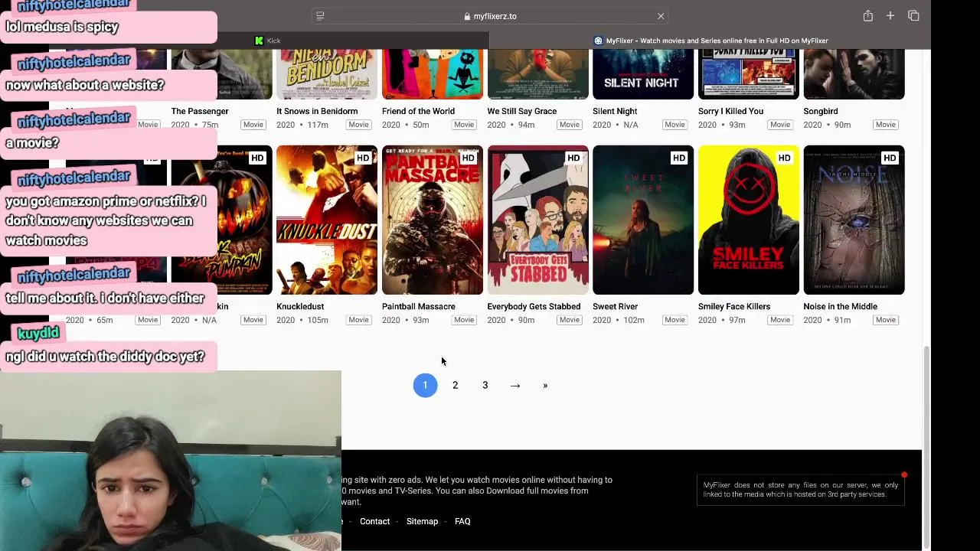The height and width of the screenshot is (551, 980).
Task: Open the Paintball Massacre poster
Action: (433, 220)
